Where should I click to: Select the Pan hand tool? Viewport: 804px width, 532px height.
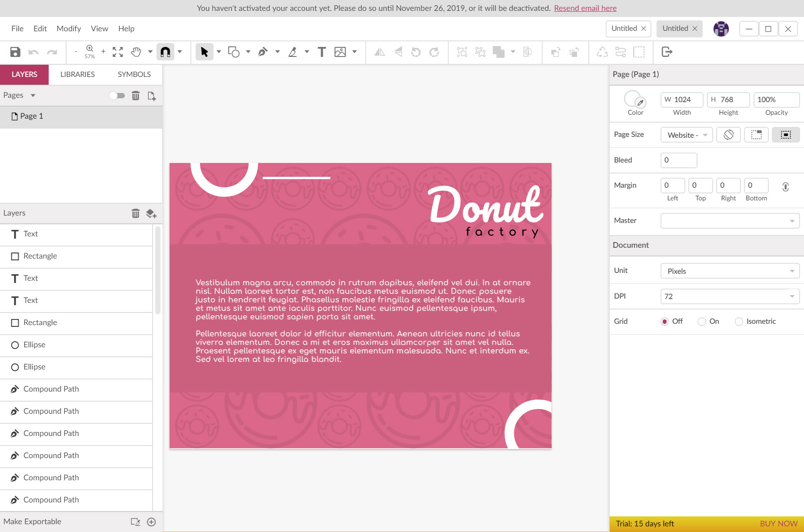point(136,52)
